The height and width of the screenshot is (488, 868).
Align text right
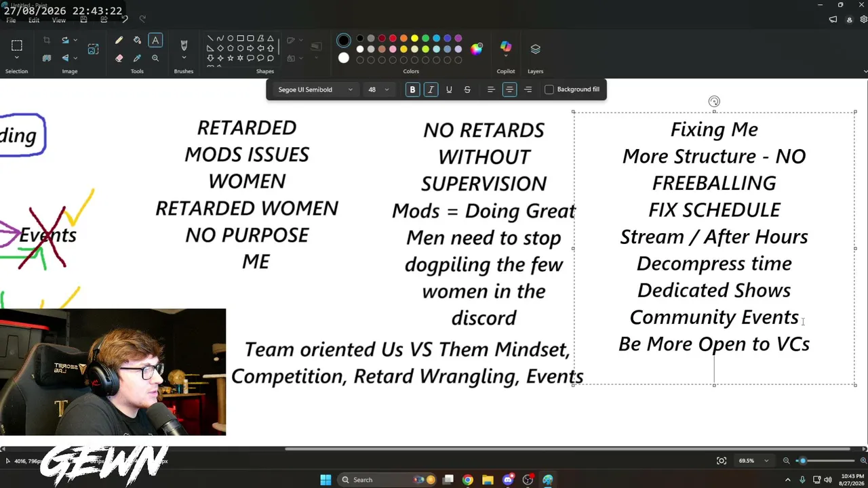(528, 89)
